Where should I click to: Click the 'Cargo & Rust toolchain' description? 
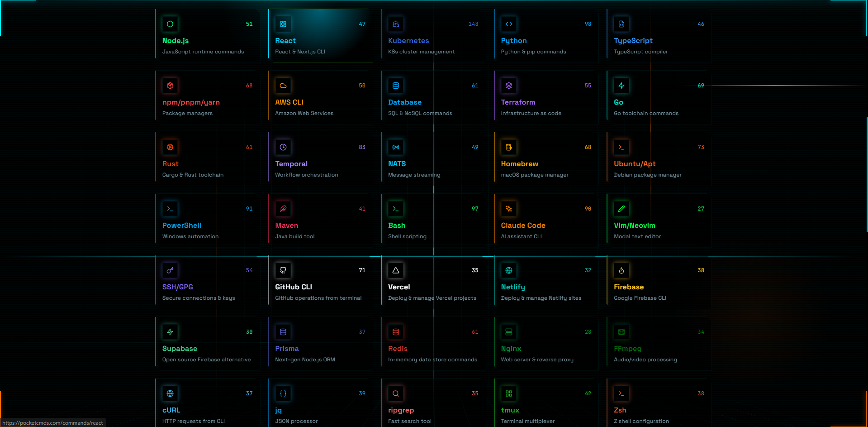pos(193,175)
